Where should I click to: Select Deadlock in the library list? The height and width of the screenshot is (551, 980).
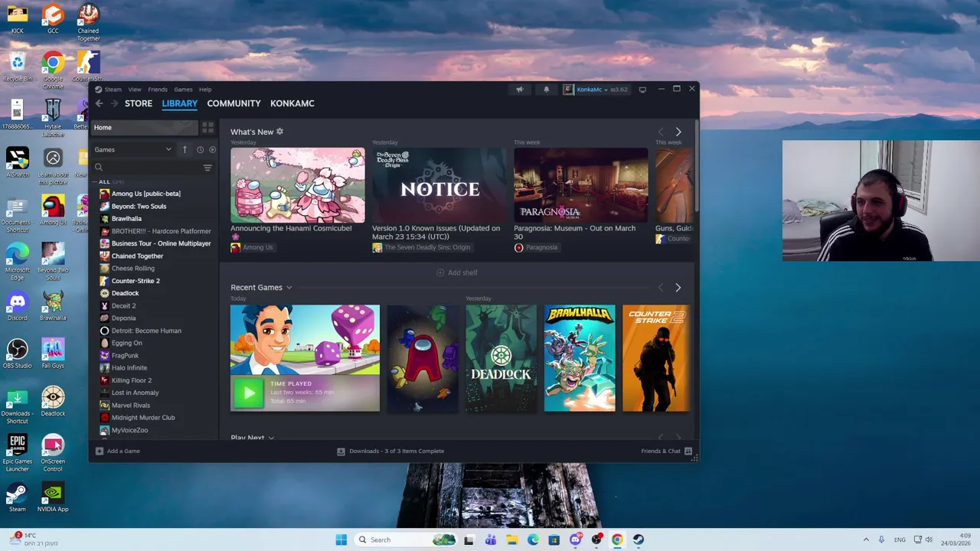[125, 293]
